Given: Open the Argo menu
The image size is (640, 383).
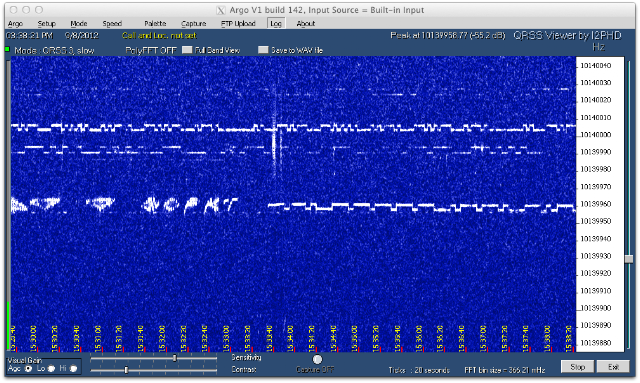Looking at the screenshot, I should [16, 24].
